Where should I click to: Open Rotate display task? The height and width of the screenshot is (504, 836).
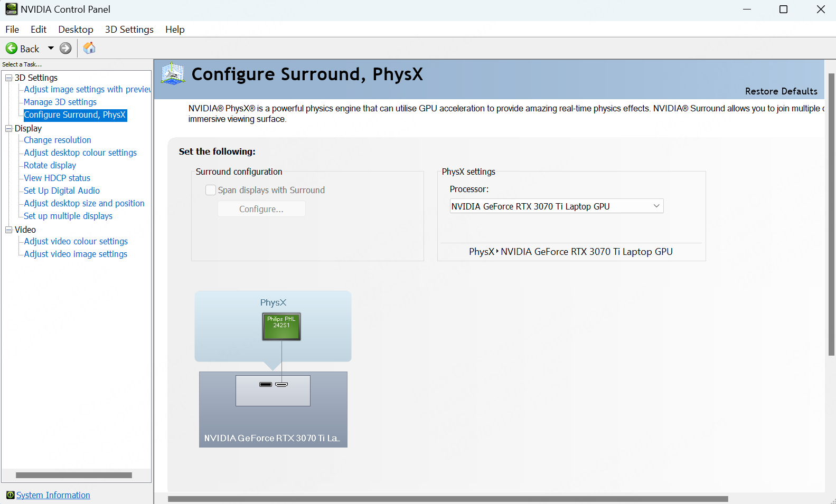tap(50, 165)
